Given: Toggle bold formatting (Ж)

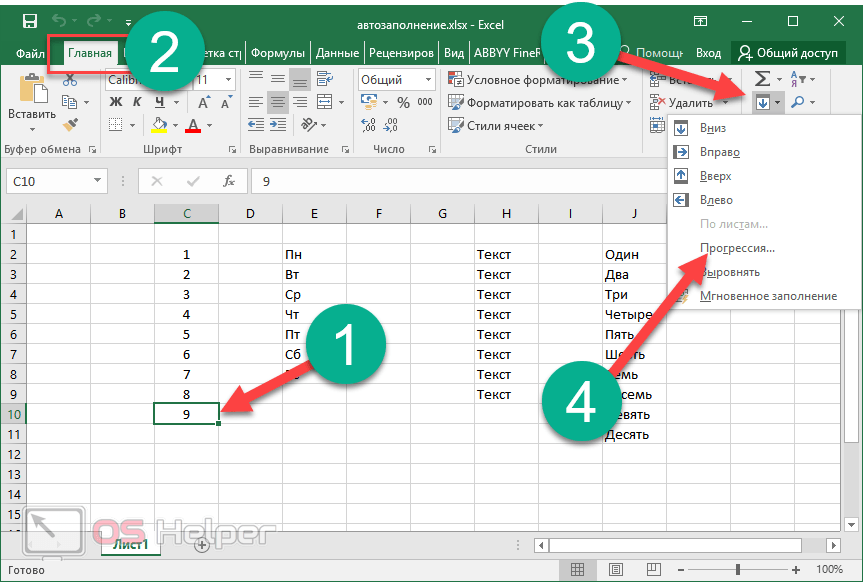Looking at the screenshot, I should point(115,102).
